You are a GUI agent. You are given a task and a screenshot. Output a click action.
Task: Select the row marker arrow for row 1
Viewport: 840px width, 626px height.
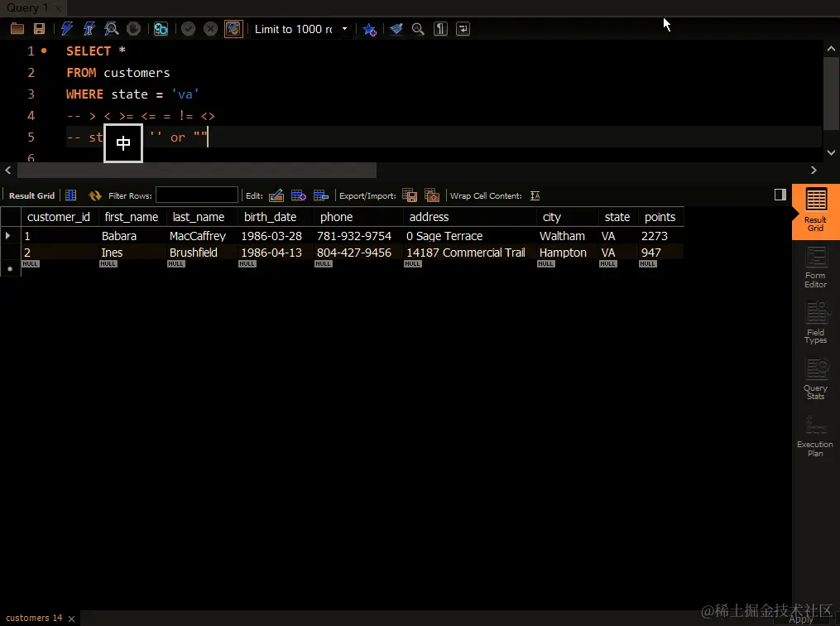pos(8,235)
